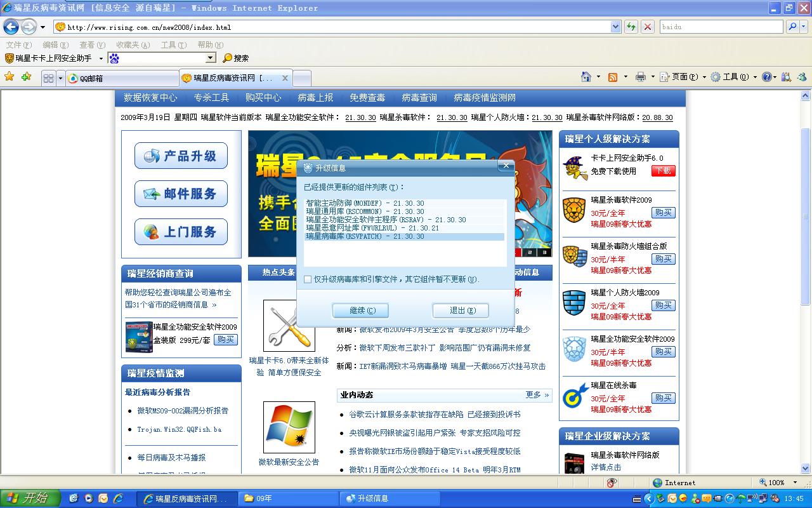Open the 页面(P) page menu dropdown
Screen dimensions: 812x508
[x=683, y=77]
